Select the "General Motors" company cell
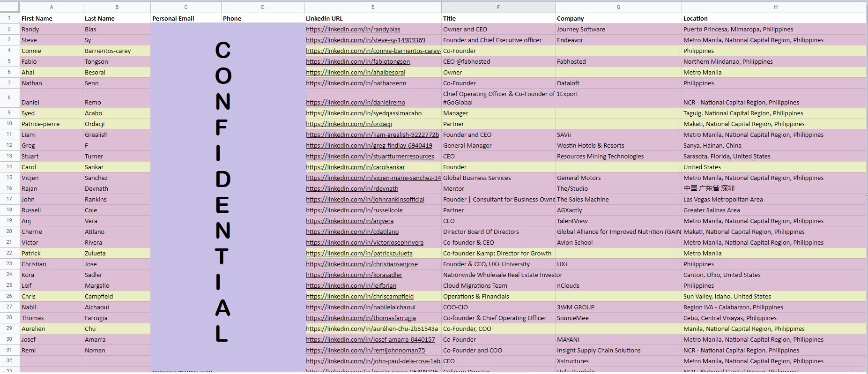Viewport: 868px width, 374px height. tap(618, 178)
